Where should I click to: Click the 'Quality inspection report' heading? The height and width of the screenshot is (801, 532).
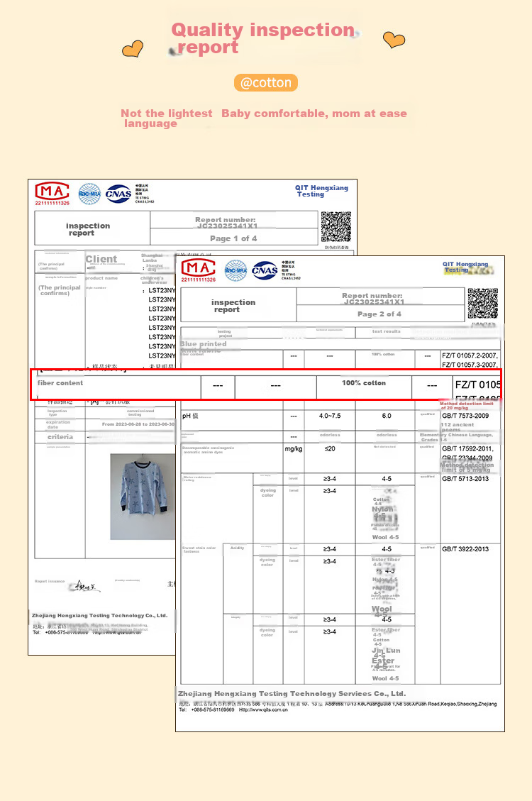(x=263, y=38)
